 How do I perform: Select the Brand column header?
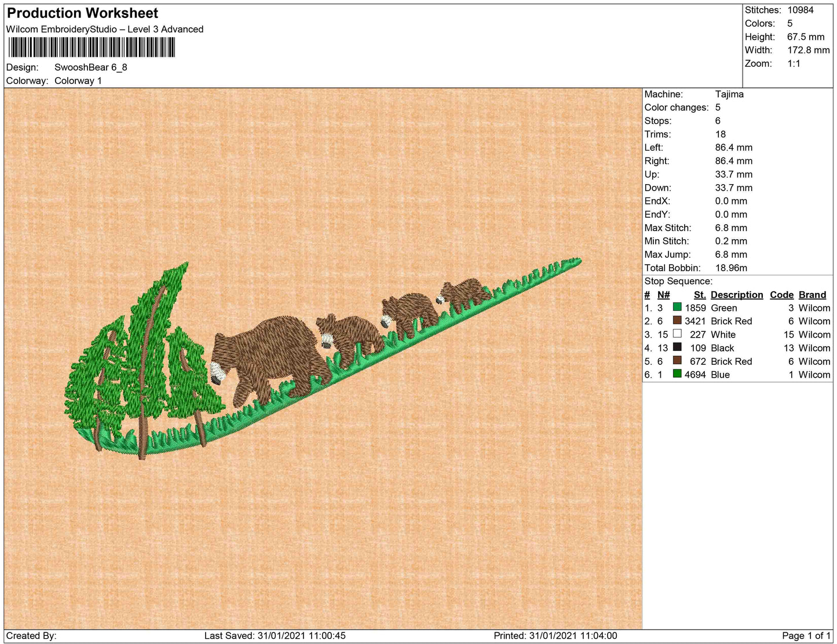tap(812, 295)
